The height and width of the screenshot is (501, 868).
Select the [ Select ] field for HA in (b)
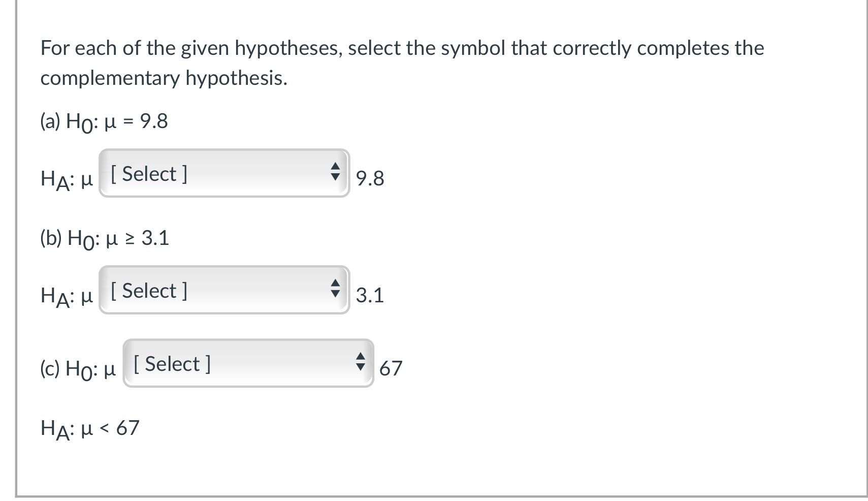pos(223,291)
